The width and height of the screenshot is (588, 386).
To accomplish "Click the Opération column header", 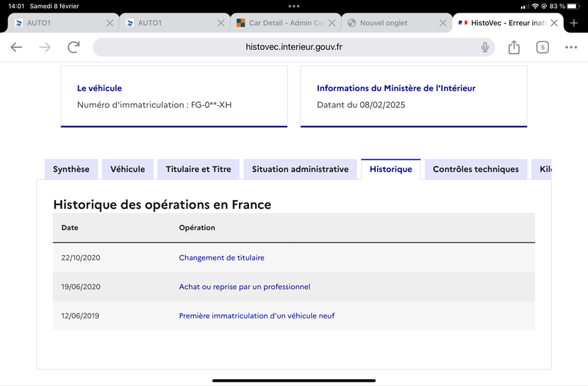I will 197,228.
